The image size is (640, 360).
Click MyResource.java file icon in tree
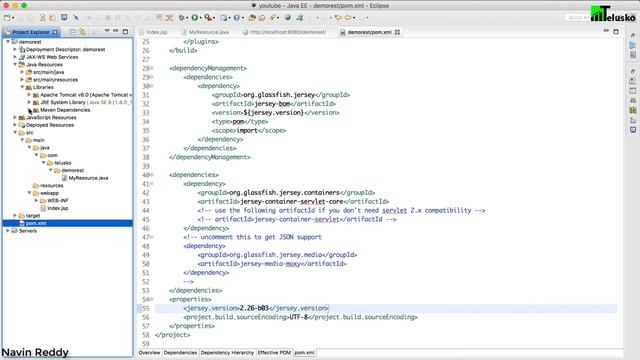click(64, 178)
